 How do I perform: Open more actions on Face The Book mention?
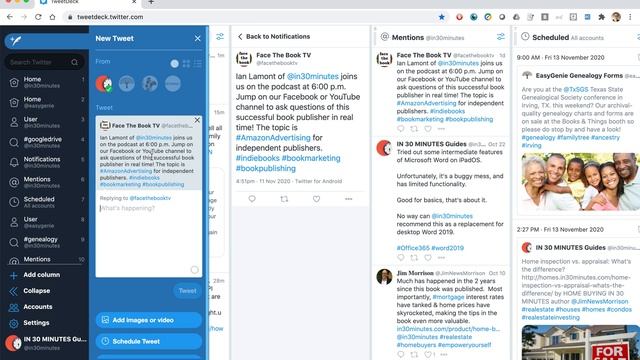pyautogui.click(x=441, y=129)
